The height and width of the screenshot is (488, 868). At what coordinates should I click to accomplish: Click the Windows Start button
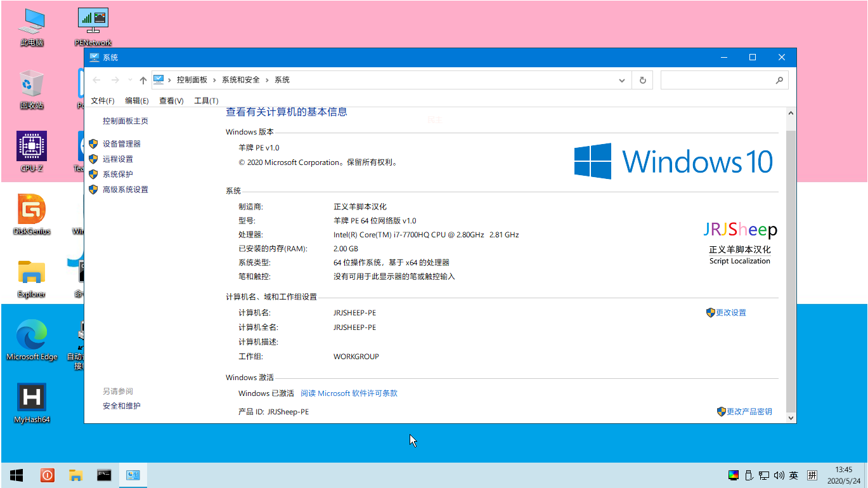click(16, 475)
